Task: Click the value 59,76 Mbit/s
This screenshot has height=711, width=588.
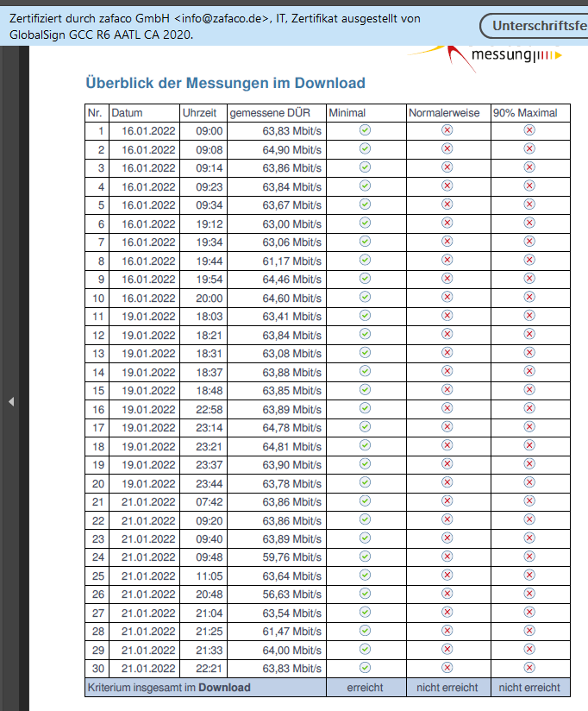Action: click(291, 557)
